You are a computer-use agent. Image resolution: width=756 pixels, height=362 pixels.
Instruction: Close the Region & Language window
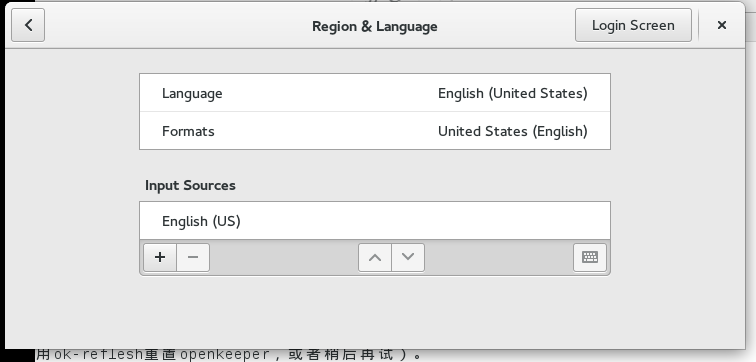coord(721,25)
